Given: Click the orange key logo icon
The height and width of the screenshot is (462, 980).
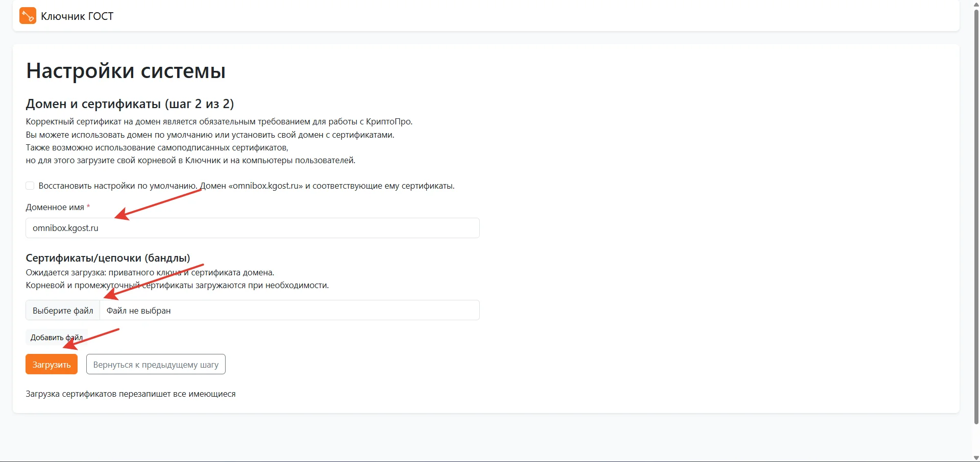Looking at the screenshot, I should point(28,16).
